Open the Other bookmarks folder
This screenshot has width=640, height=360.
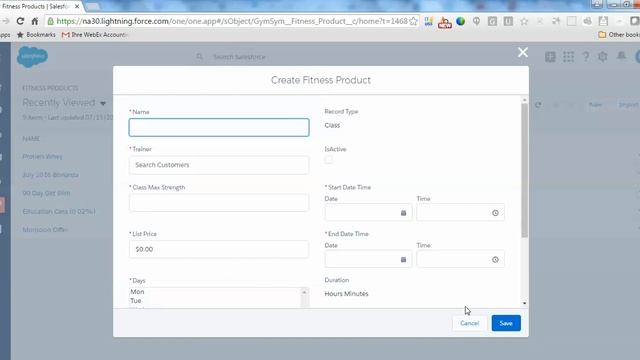click(x=619, y=35)
